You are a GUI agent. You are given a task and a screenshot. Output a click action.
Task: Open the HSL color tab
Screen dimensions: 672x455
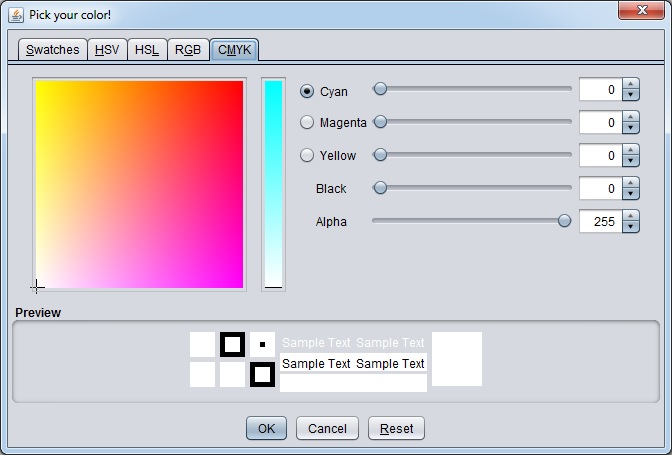tap(147, 50)
